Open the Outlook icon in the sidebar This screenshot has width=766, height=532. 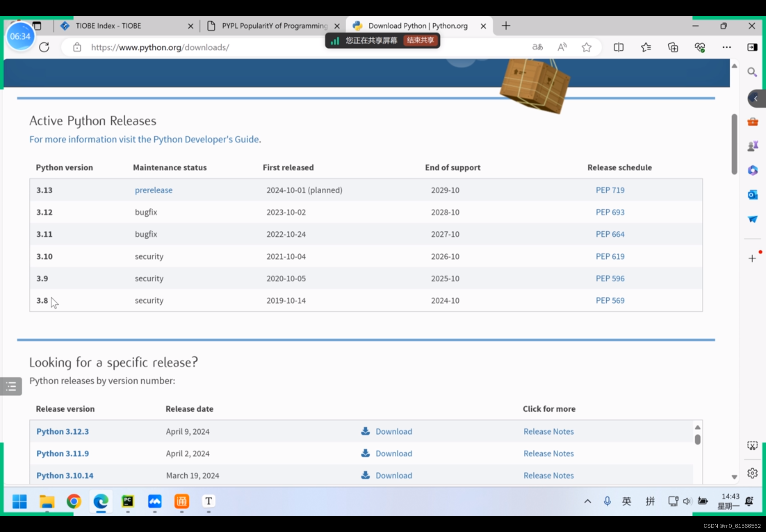tap(753, 195)
